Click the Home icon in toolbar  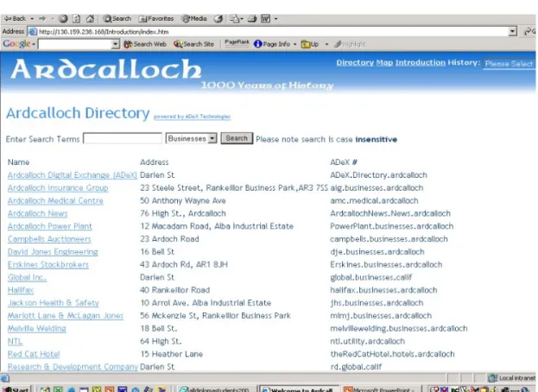tap(90, 18)
